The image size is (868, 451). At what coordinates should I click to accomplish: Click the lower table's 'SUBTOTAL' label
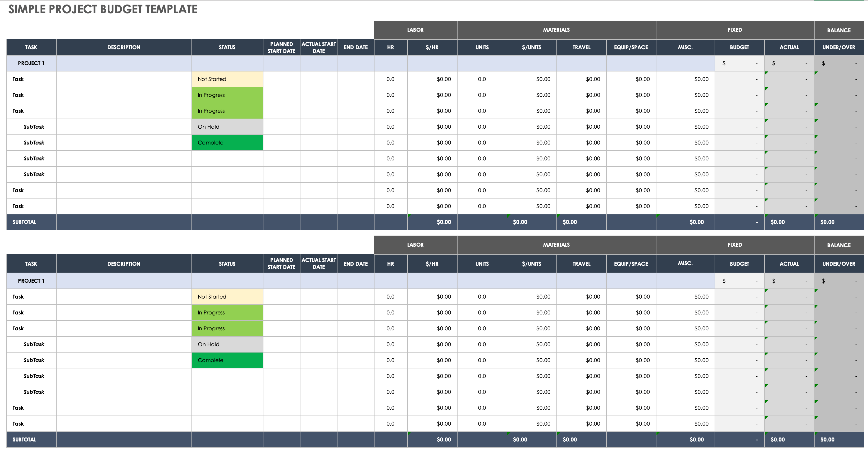point(24,440)
